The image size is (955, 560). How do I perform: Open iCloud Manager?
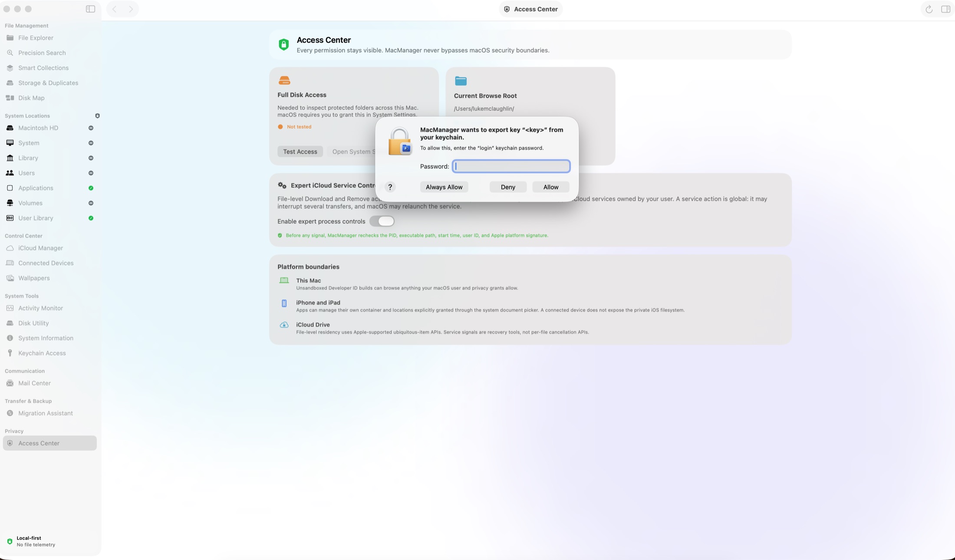pyautogui.click(x=49, y=248)
